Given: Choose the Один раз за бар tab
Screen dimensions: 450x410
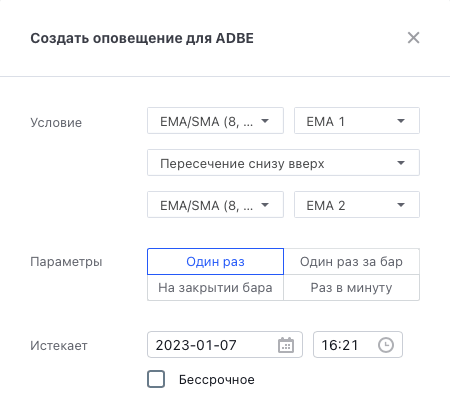Looking at the screenshot, I should pyautogui.click(x=351, y=262).
